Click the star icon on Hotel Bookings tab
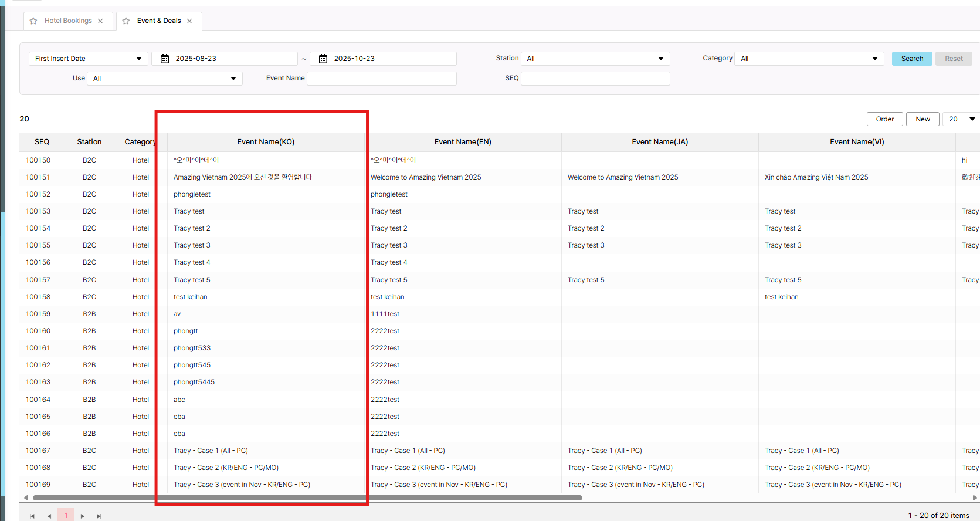 (33, 21)
